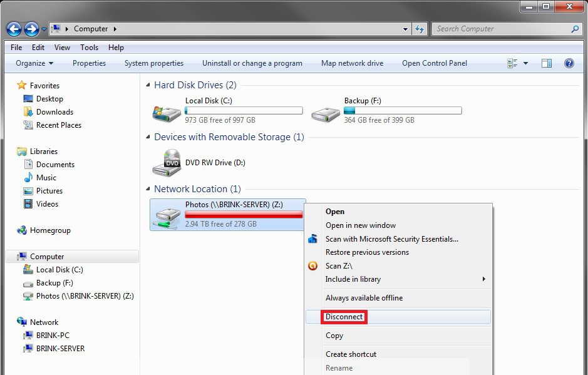The image size is (588, 375).
Task: Refresh the Computer view
Action: tap(420, 29)
